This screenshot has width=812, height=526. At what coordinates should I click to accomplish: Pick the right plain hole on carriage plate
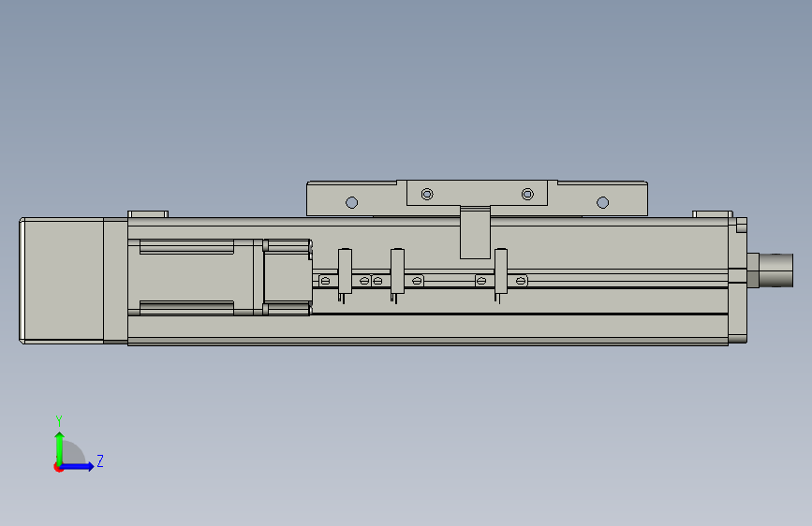602,202
